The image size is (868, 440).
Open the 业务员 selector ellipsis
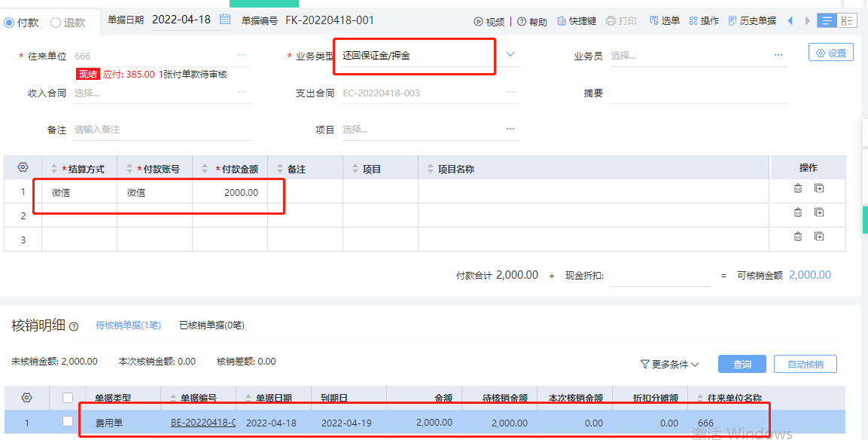tap(778, 55)
